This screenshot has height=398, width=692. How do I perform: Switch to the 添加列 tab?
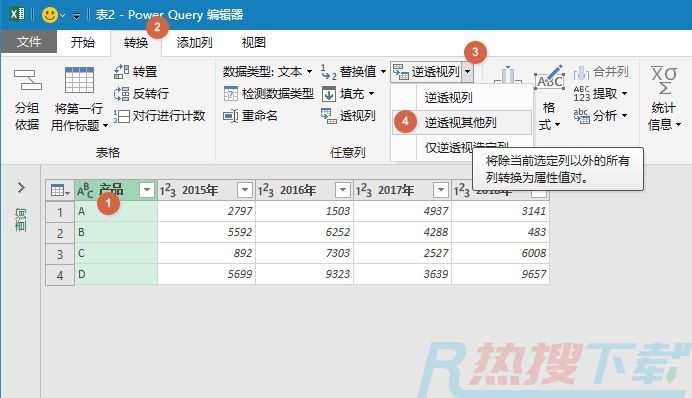point(194,42)
